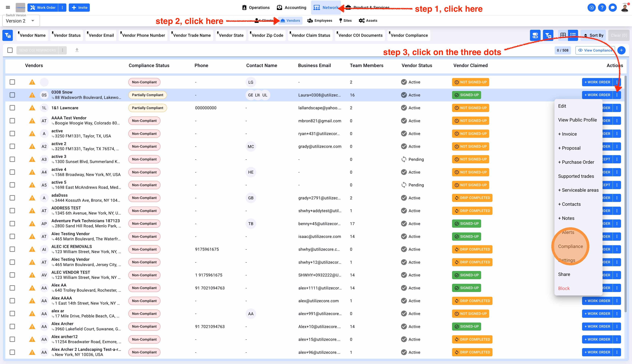Screen dimensions: 632x364
Task: Click the blue filter icon at left
Action: pyautogui.click(x=7, y=35)
